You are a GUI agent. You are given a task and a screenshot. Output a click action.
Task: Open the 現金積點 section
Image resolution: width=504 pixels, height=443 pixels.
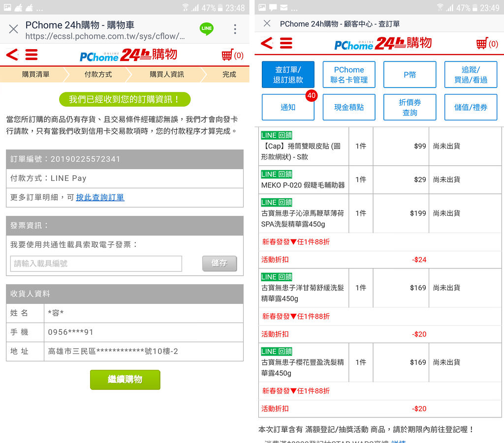(x=349, y=107)
